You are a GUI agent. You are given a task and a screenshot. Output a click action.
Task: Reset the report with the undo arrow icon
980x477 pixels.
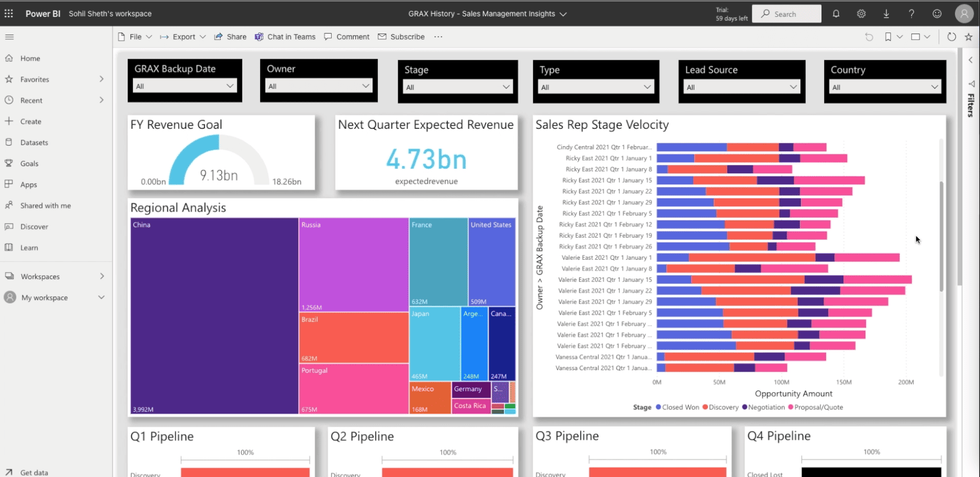click(x=869, y=37)
